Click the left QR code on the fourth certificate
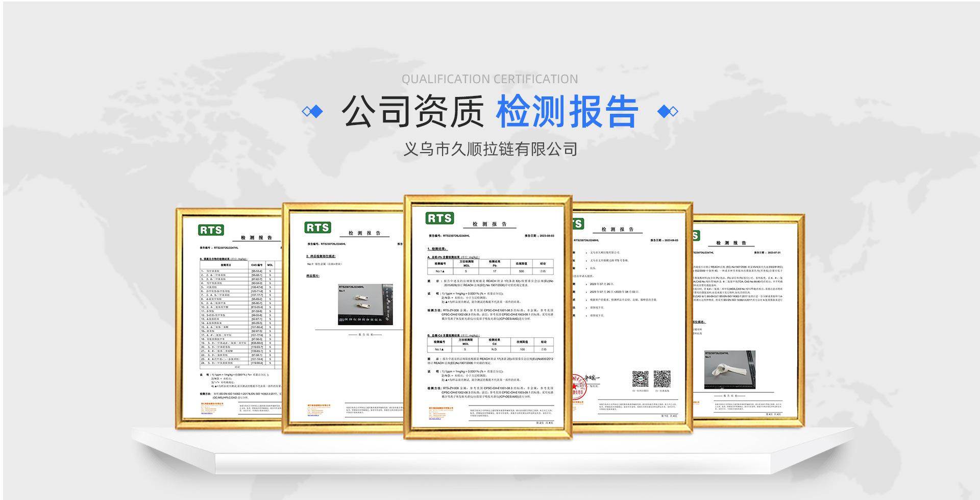 point(641,380)
